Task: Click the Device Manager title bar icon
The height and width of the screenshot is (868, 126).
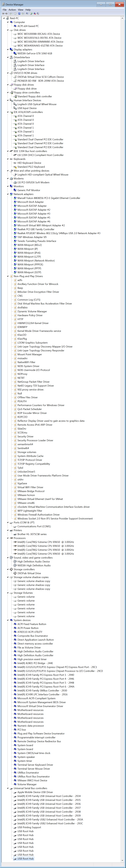Action: point(3,4)
